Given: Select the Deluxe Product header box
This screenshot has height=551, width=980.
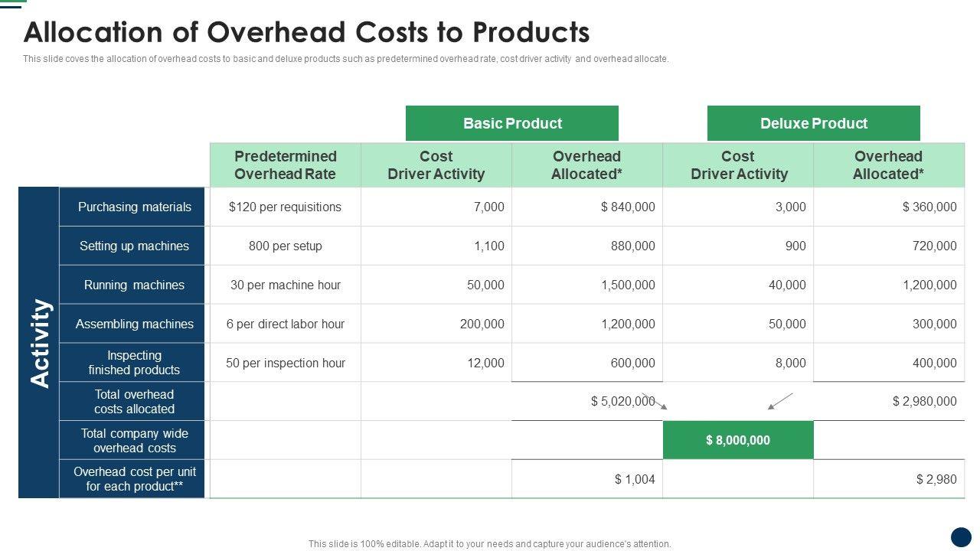Looking at the screenshot, I should [x=813, y=123].
